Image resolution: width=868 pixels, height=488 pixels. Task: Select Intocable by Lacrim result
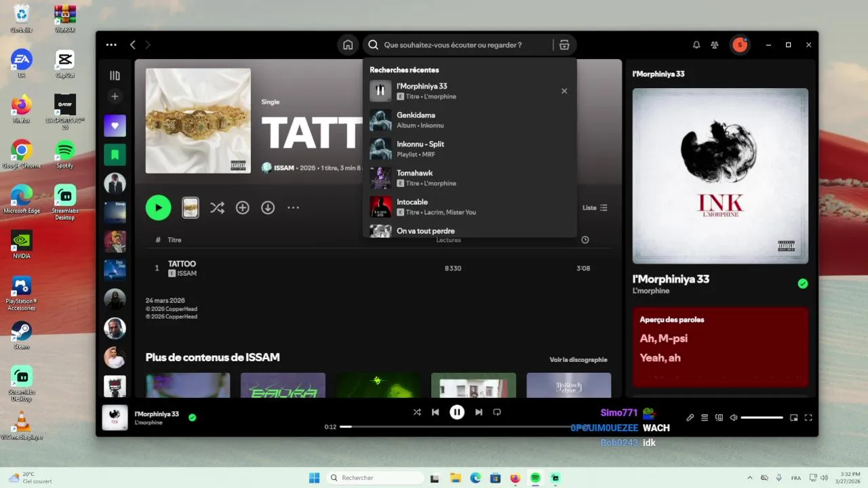coord(469,207)
